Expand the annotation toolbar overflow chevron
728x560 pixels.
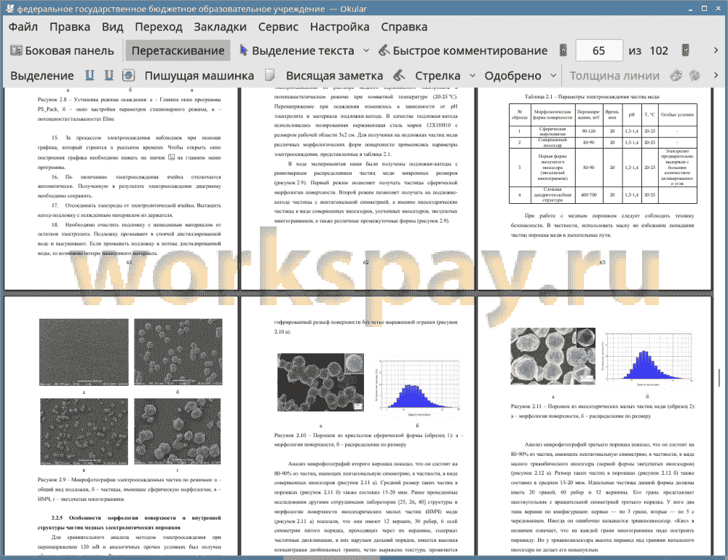(716, 75)
